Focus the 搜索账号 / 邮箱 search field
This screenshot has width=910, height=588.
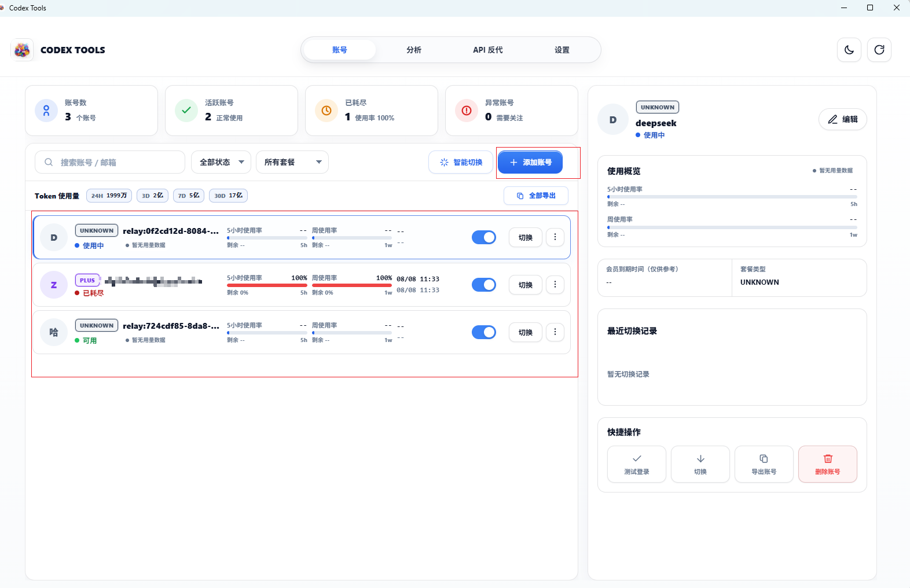tap(110, 163)
